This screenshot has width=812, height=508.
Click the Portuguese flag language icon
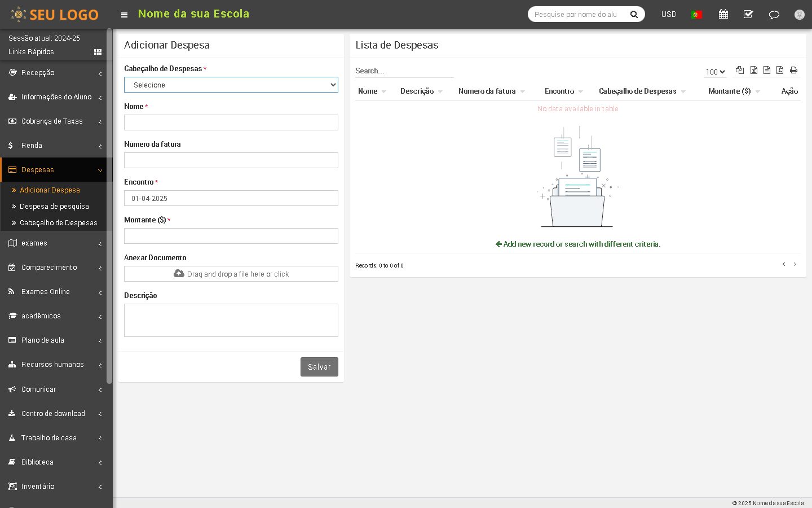(x=696, y=15)
